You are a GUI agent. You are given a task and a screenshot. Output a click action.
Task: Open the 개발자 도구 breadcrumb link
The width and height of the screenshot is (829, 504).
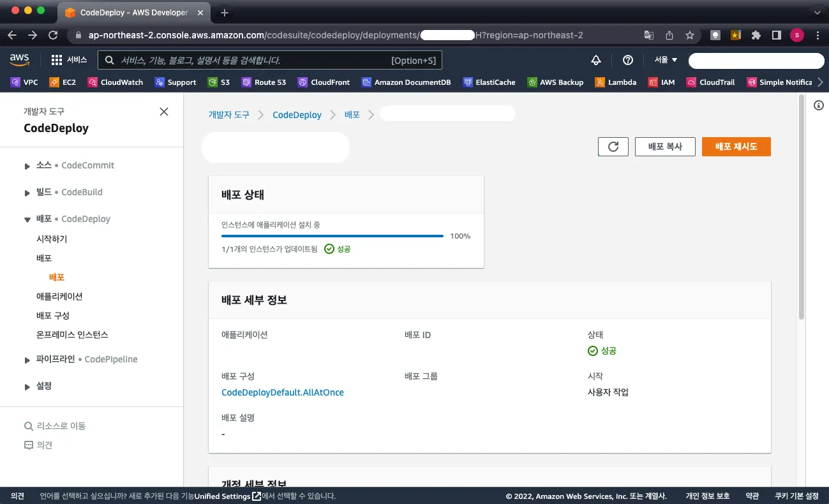click(x=229, y=115)
